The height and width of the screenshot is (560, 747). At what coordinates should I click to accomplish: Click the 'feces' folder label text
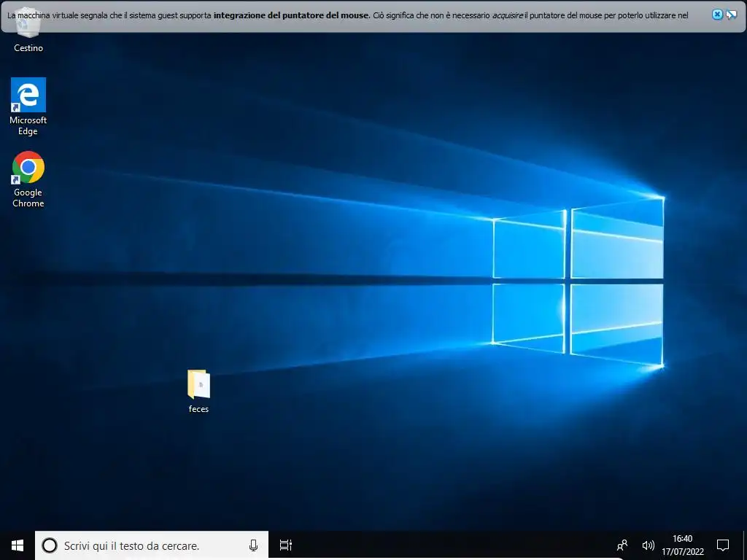click(198, 408)
